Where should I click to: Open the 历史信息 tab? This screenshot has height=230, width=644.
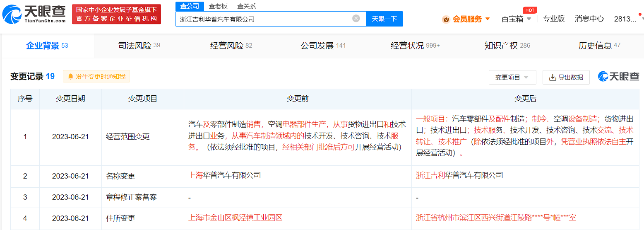pyautogui.click(x=599, y=46)
